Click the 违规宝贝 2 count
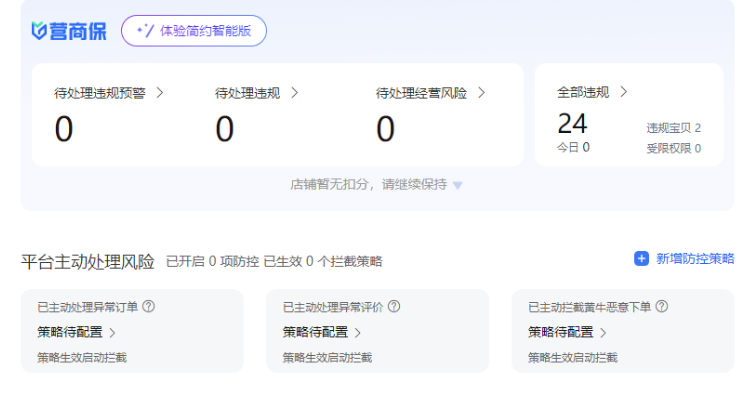 673,128
